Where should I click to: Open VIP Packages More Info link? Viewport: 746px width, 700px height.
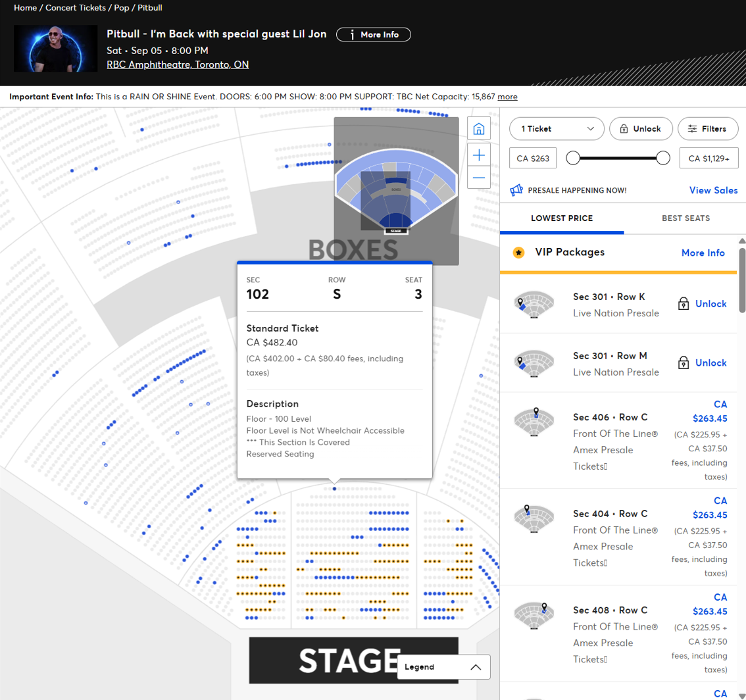[x=703, y=253]
